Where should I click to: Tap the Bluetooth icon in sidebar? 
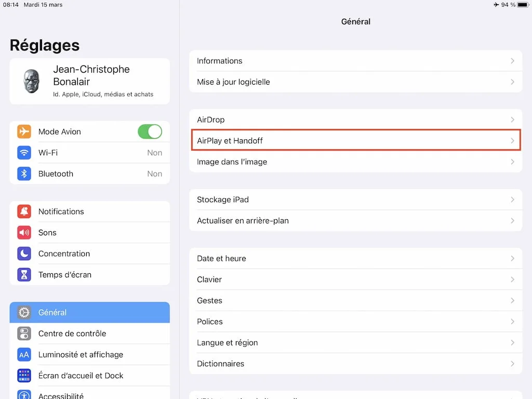24,174
